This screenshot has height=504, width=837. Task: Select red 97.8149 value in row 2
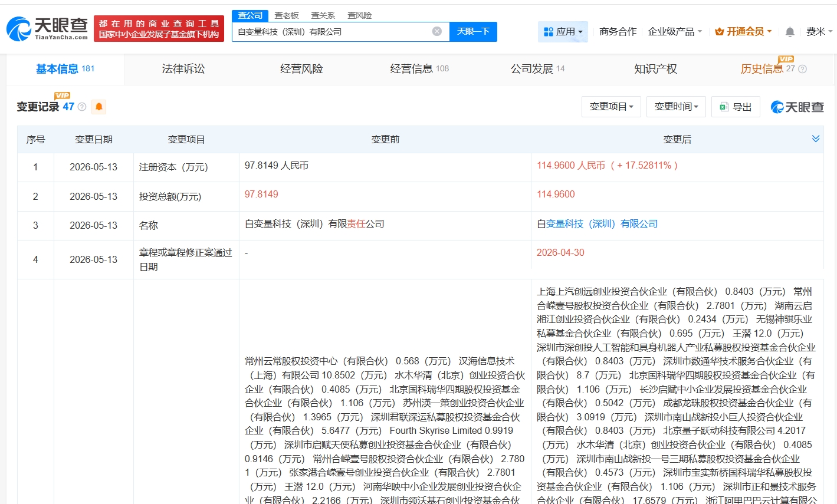pos(261,195)
